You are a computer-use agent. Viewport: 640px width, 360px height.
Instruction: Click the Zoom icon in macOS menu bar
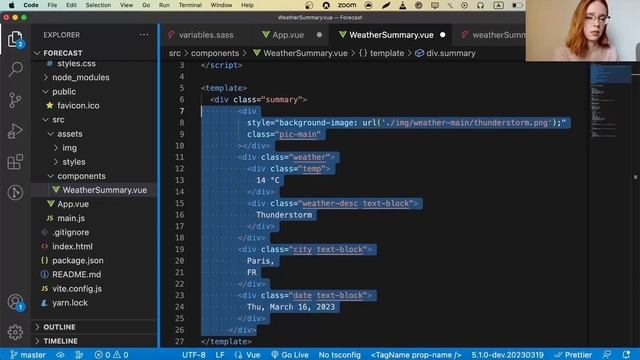pyautogui.click(x=347, y=5)
